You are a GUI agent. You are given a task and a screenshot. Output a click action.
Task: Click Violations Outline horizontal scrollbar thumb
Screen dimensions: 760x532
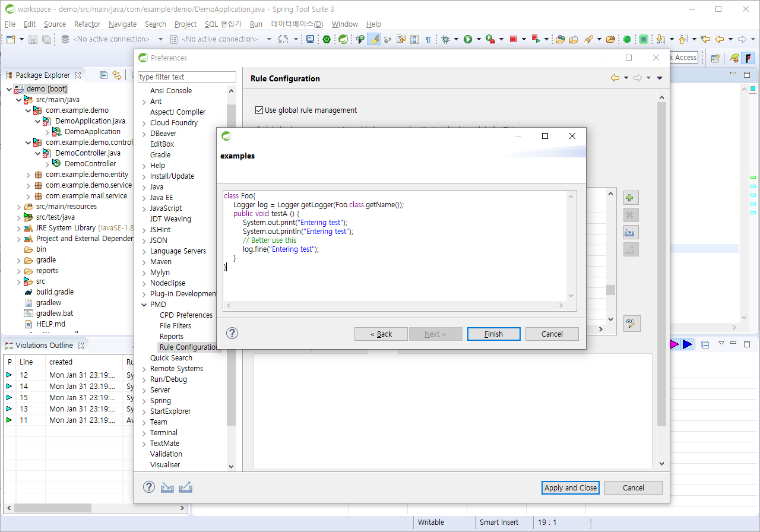[53, 508]
